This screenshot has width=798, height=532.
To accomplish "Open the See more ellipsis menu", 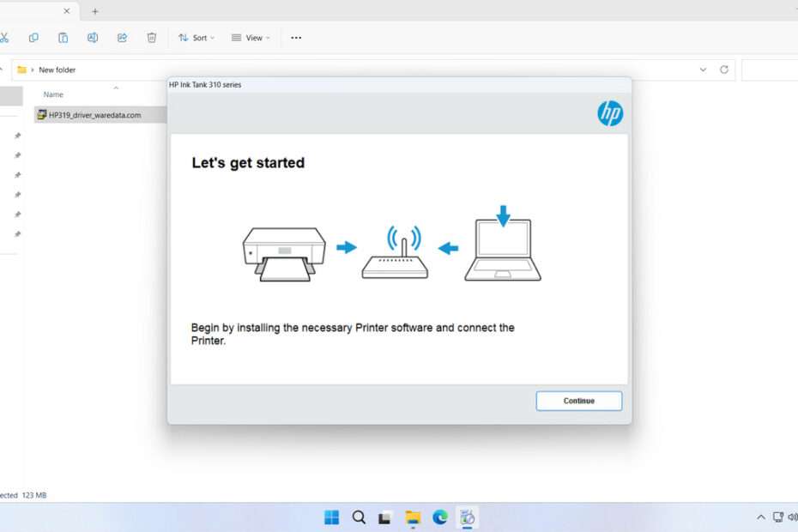I will tap(296, 38).
